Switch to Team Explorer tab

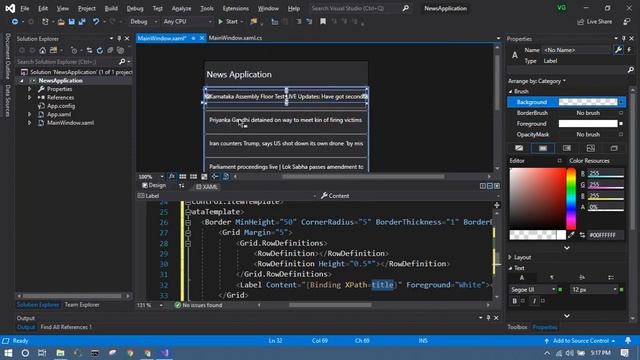pos(82,304)
